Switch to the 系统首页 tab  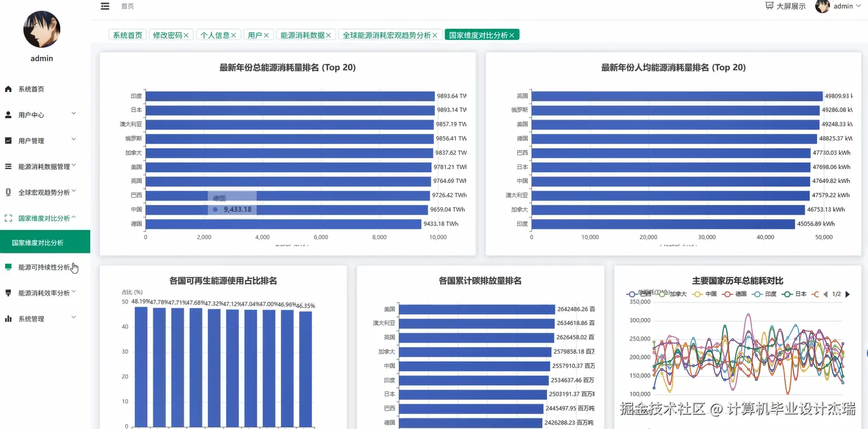click(128, 35)
